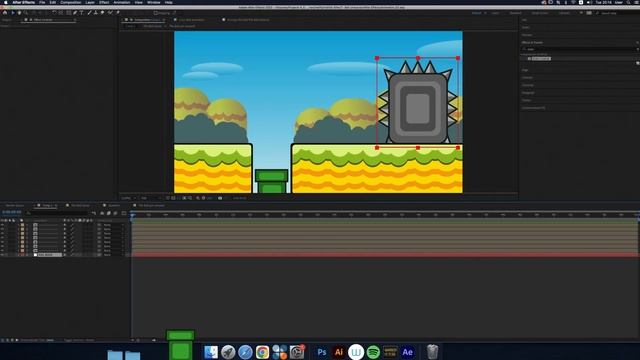Image resolution: width=640 pixels, height=360 pixels.
Task: Toggle visibility eye of seventh timeline layer
Action: point(2,250)
